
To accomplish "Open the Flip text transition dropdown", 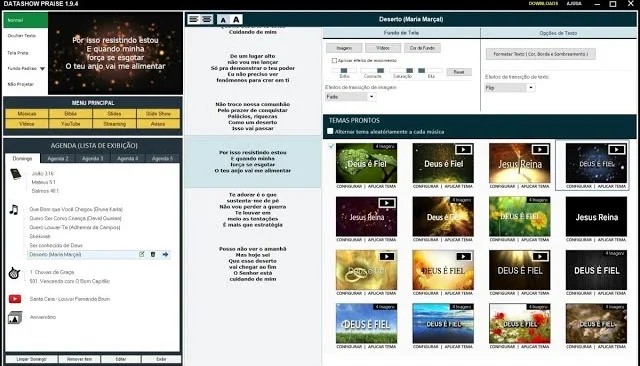I will click(x=531, y=88).
